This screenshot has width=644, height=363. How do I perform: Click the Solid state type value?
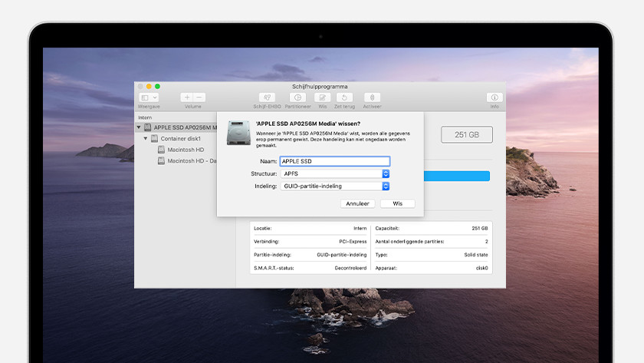[476, 255]
